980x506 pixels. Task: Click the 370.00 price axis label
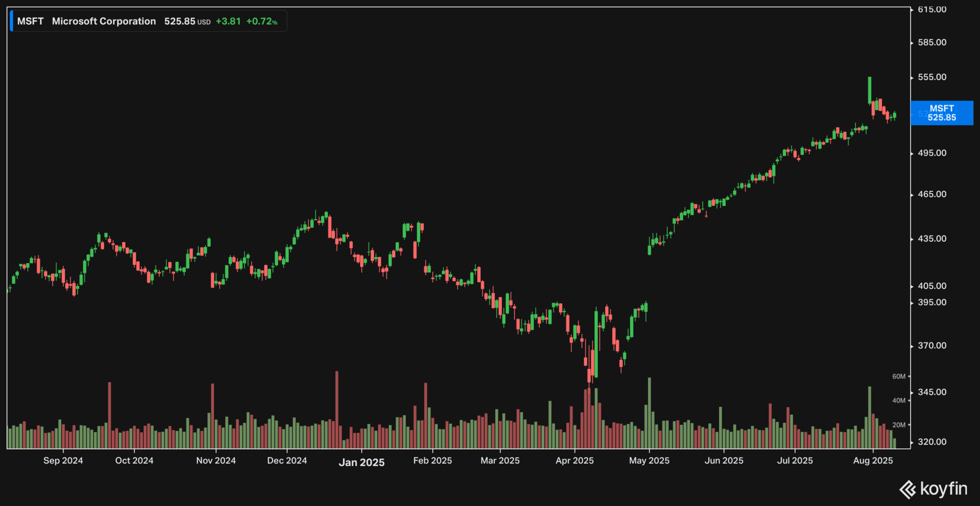coord(932,346)
